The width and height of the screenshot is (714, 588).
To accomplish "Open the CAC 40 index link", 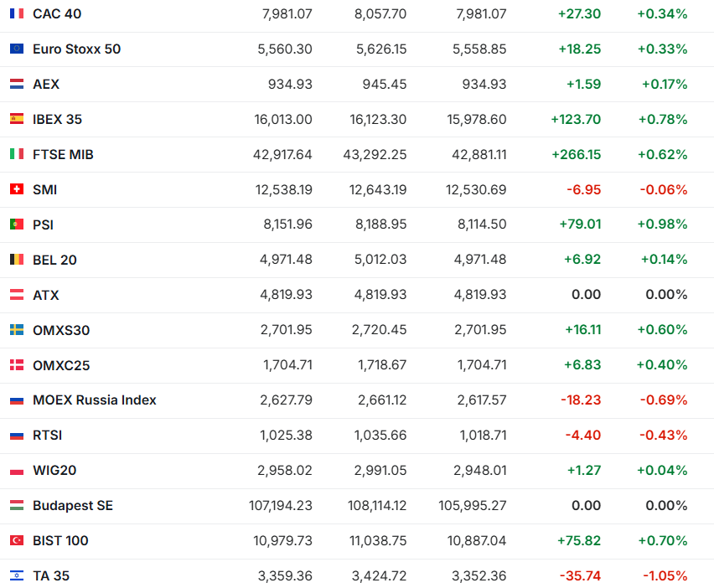I will click(x=57, y=14).
